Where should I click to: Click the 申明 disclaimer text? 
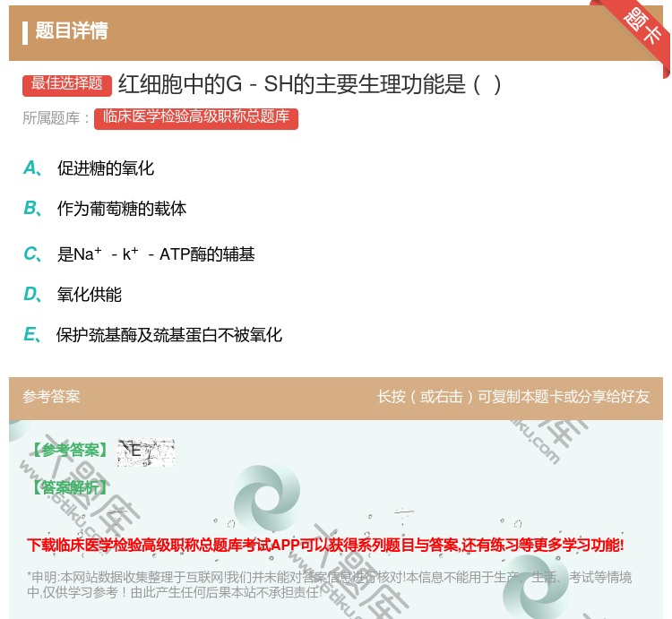tap(329, 585)
